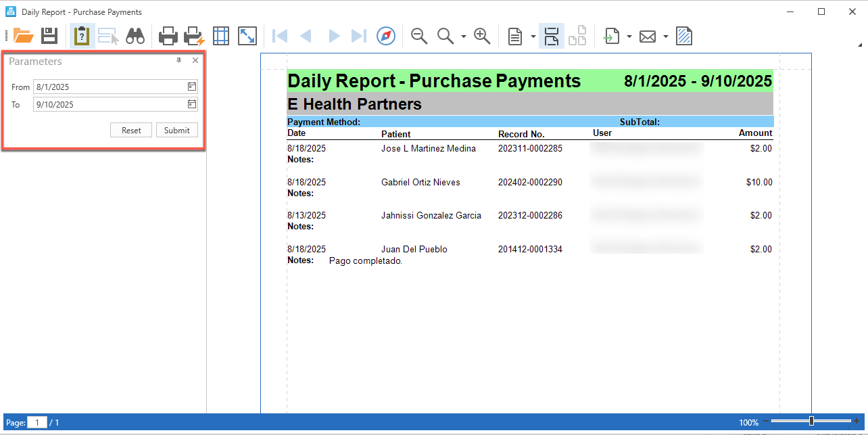868x435 pixels.
Task: Click the Submit button
Action: (177, 130)
